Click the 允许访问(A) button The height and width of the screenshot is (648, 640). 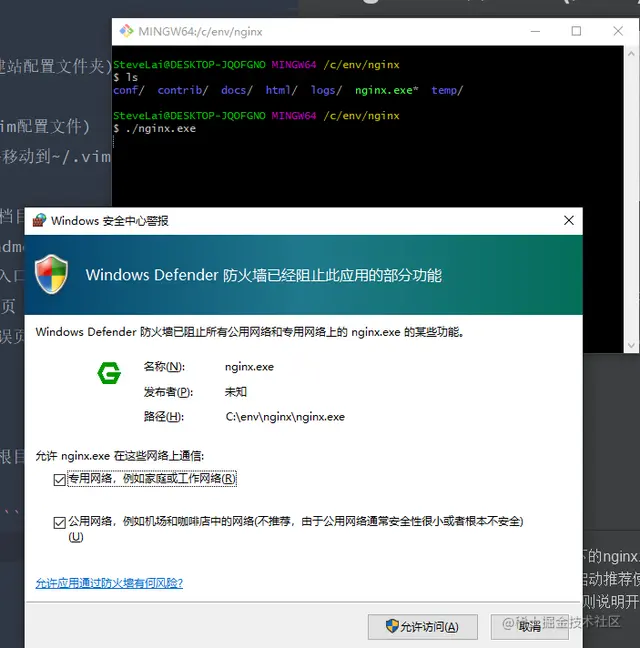[x=423, y=627]
